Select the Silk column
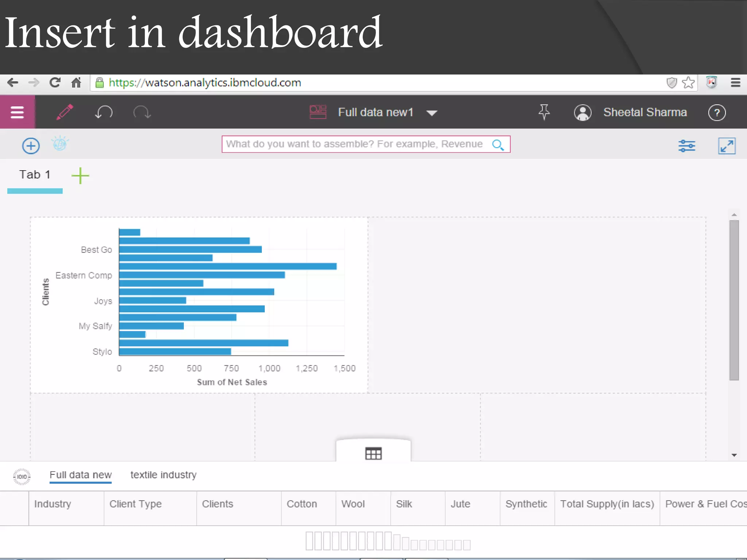Image resolution: width=747 pixels, height=560 pixels. tap(418, 508)
